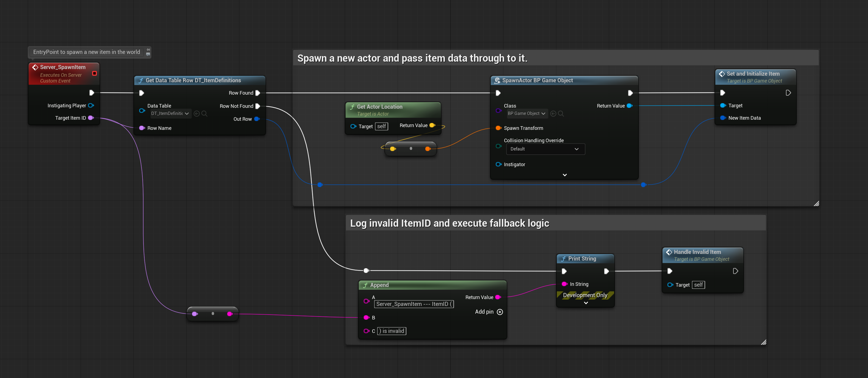Viewport: 868px width, 378px height.
Task: Click the Instigating Player output pin
Action: click(x=91, y=105)
